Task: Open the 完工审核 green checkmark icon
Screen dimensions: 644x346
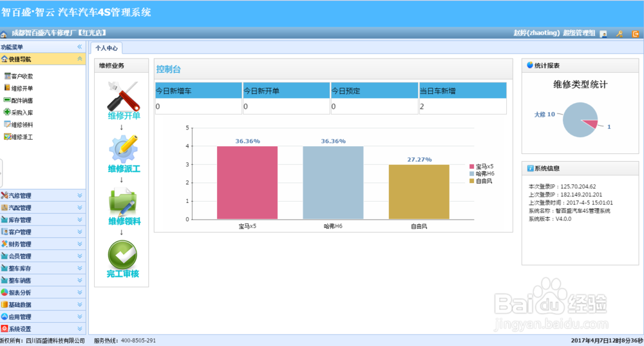Action: [122, 255]
